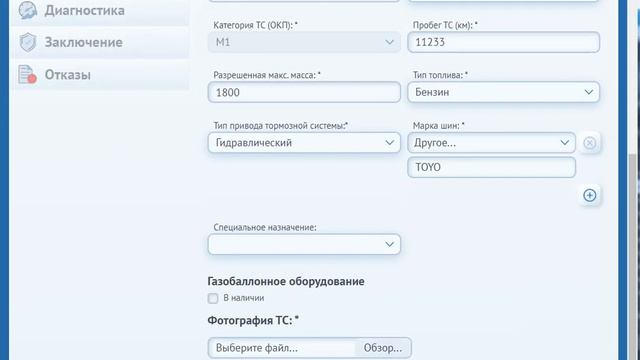The width and height of the screenshot is (640, 360).
Task: Click the Отказы document icon
Action: point(27,75)
